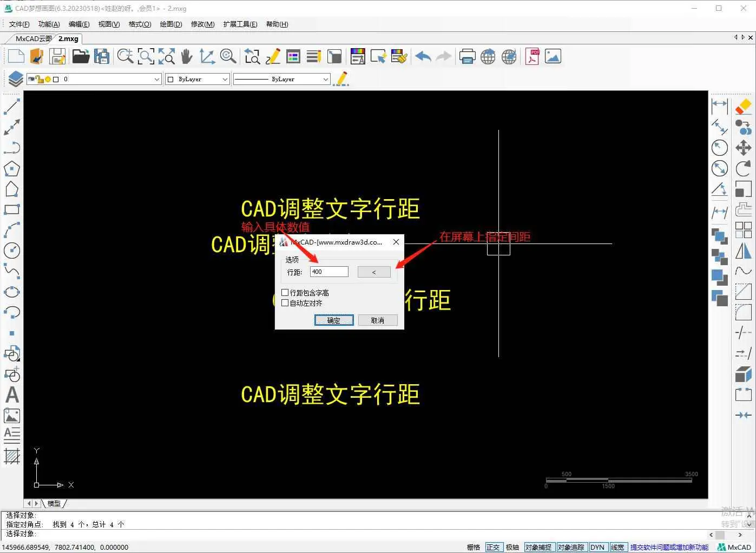Toggle 正交 ortho mode in status bar
The height and width of the screenshot is (553, 756).
pos(493,547)
